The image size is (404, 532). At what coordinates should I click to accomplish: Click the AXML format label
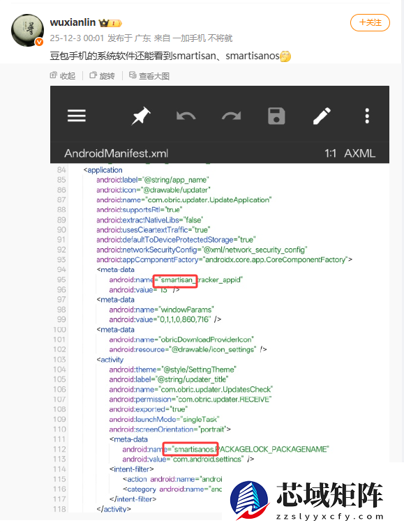pyautogui.click(x=360, y=153)
